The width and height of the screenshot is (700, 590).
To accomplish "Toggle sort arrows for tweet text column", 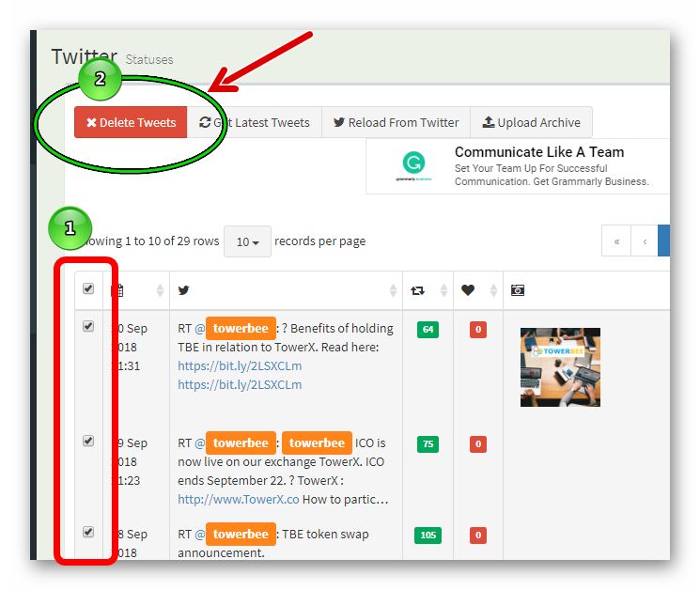I will point(393,290).
